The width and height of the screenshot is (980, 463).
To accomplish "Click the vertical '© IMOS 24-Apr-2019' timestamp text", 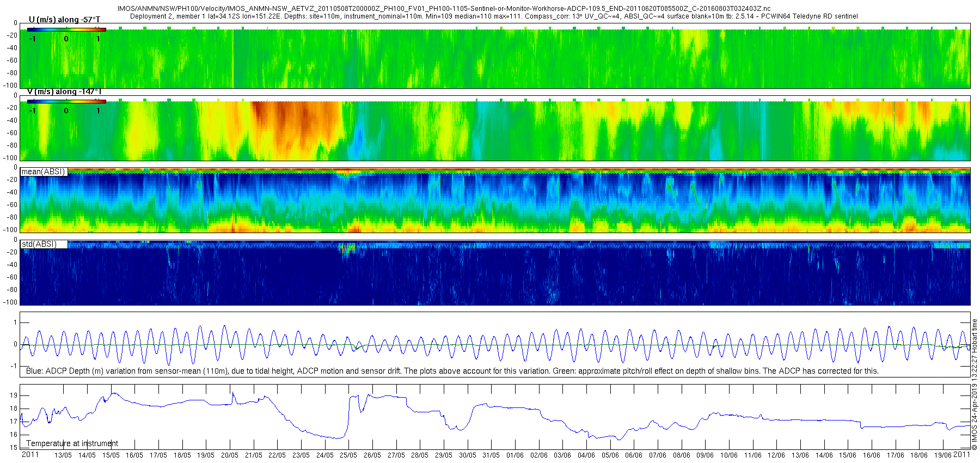I will point(975,385).
